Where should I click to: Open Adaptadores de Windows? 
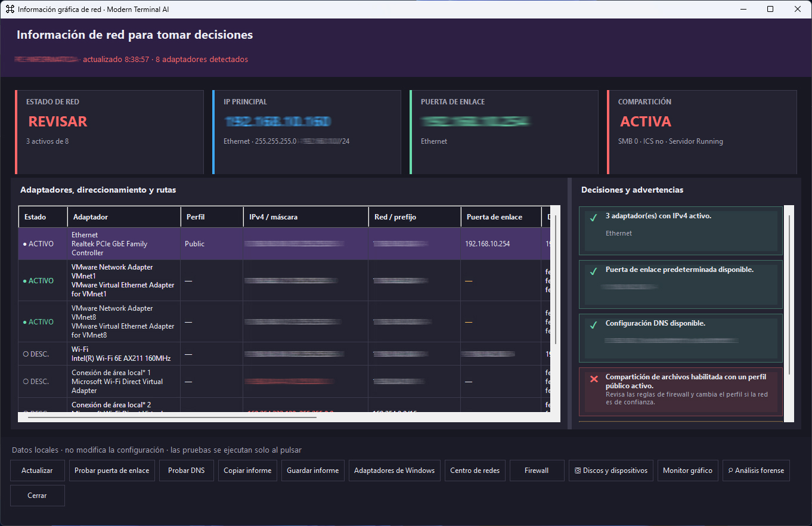(x=395, y=471)
